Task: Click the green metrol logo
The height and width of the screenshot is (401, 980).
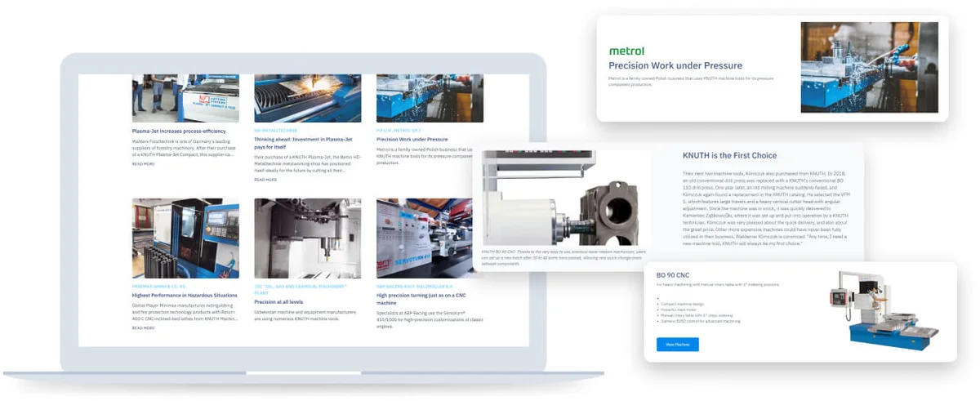Action: [626, 51]
